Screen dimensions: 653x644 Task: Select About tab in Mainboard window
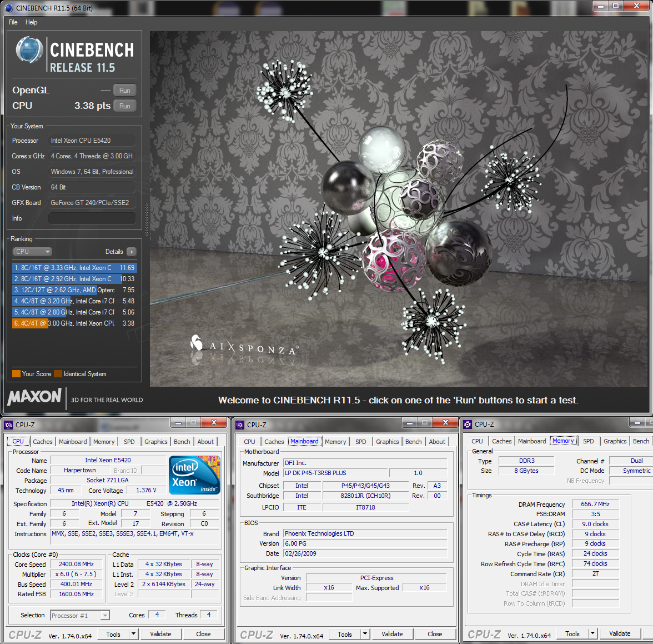click(x=438, y=442)
